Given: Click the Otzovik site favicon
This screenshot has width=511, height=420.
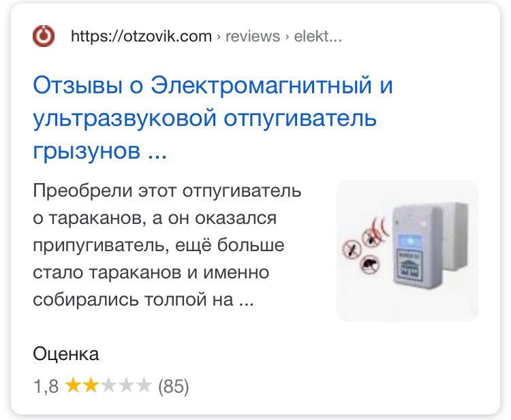Looking at the screenshot, I should click(x=44, y=36).
